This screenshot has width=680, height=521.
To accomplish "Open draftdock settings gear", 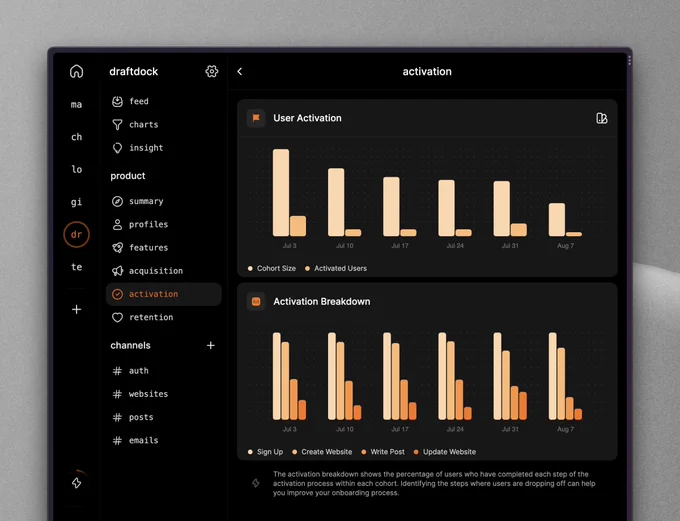I will 212,71.
